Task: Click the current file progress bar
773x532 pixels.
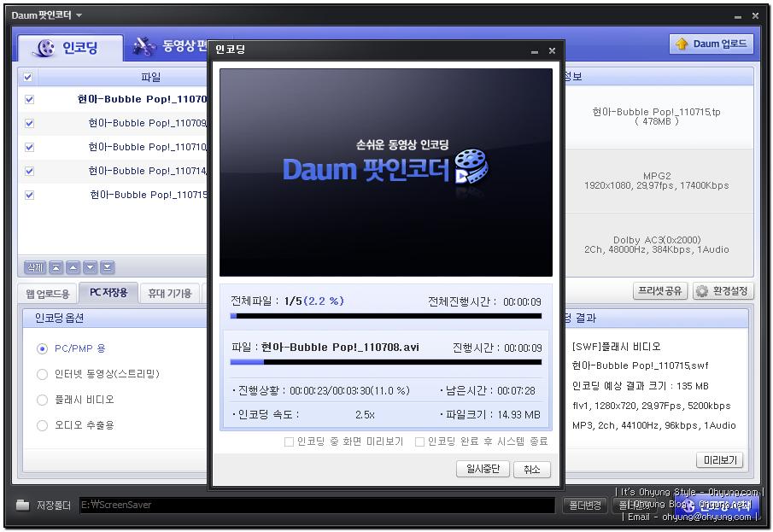Action: [x=386, y=362]
